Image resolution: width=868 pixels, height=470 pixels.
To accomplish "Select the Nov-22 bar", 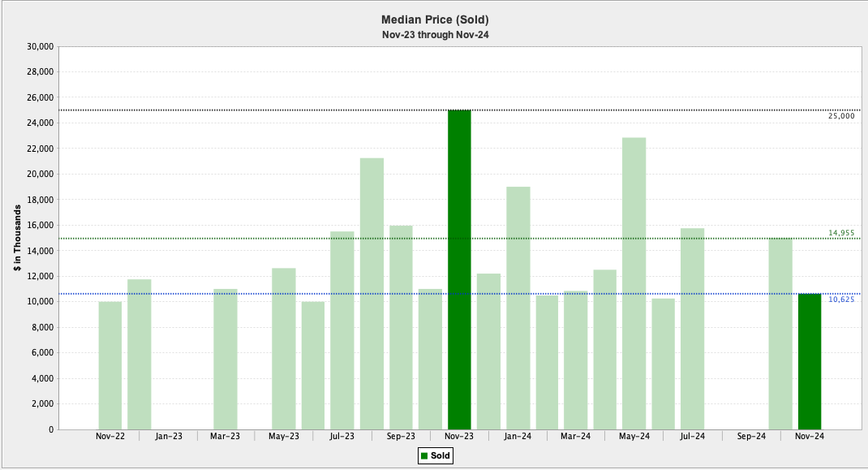I will (110, 365).
